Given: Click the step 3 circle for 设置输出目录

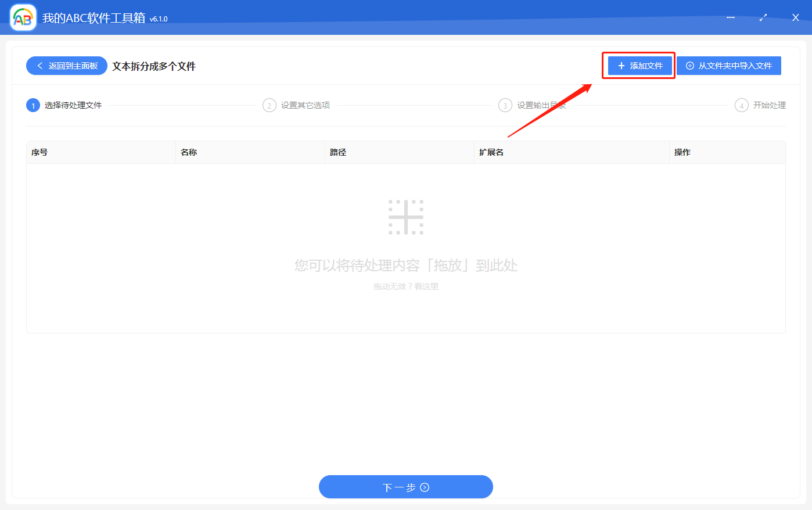Looking at the screenshot, I should pyautogui.click(x=505, y=105).
